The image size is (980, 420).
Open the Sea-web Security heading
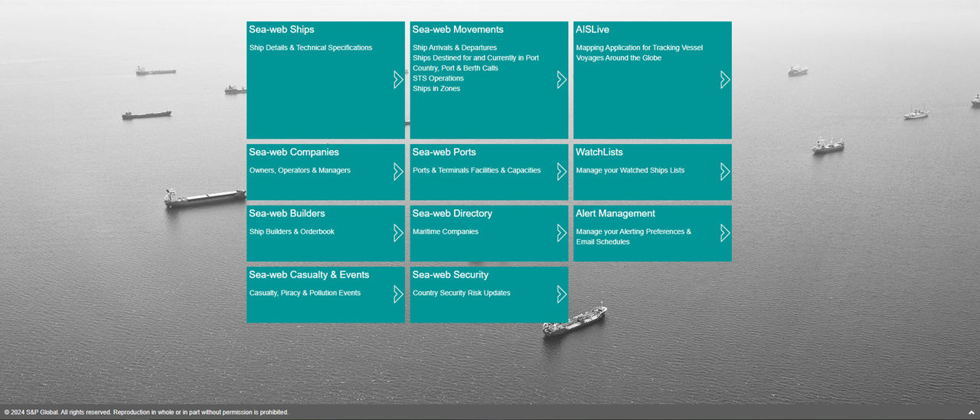pyautogui.click(x=450, y=275)
